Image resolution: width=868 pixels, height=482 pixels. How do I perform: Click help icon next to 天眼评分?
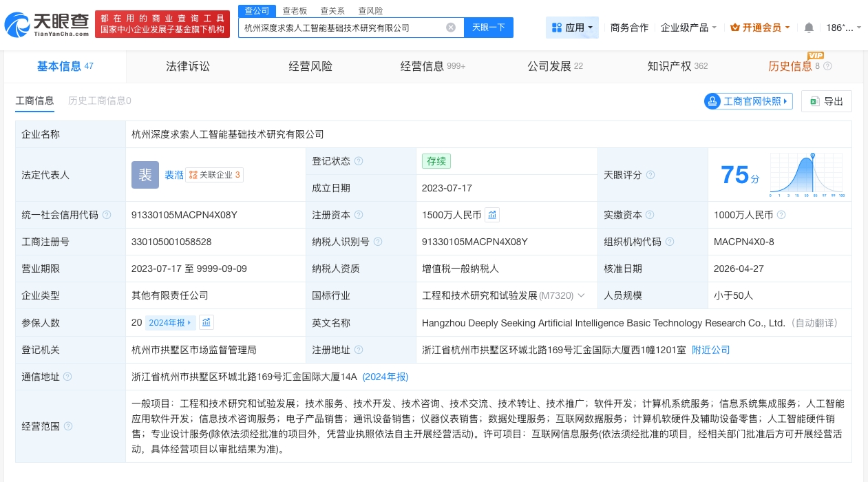(650, 175)
